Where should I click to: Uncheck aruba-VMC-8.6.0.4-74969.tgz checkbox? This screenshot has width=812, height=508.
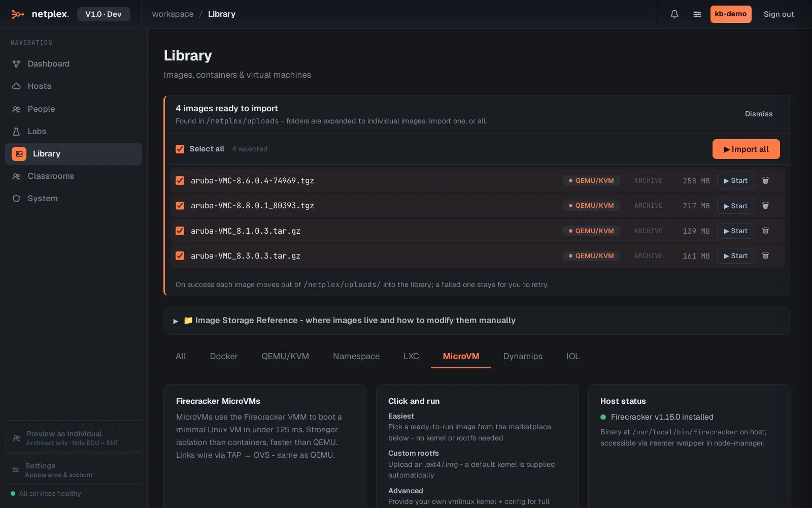(x=180, y=181)
